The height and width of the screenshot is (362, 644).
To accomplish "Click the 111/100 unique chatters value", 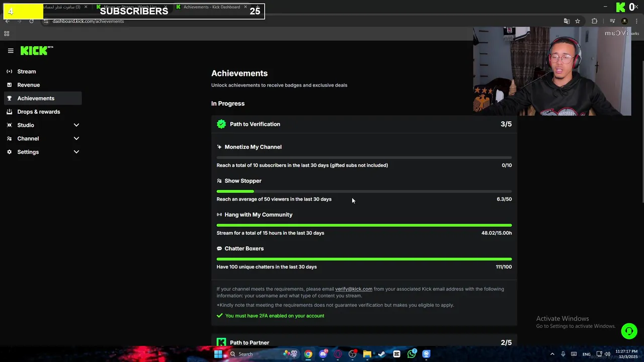I will pos(504,267).
